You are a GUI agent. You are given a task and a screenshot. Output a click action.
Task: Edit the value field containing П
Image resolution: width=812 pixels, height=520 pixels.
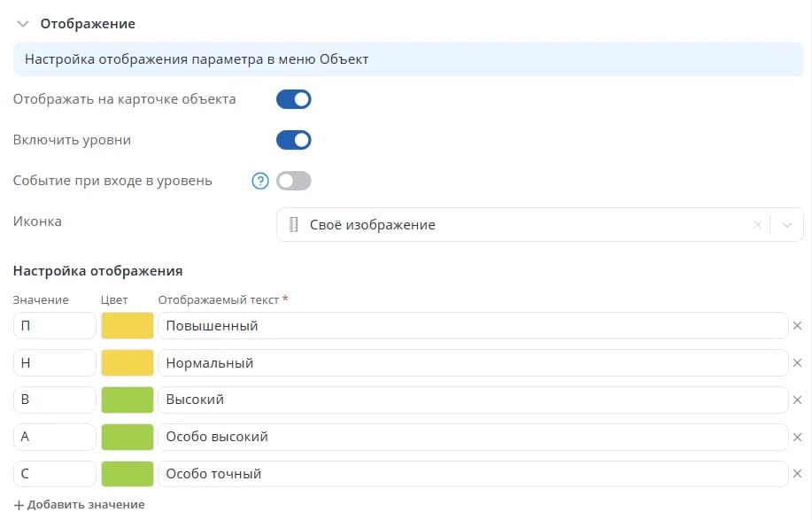click(55, 326)
